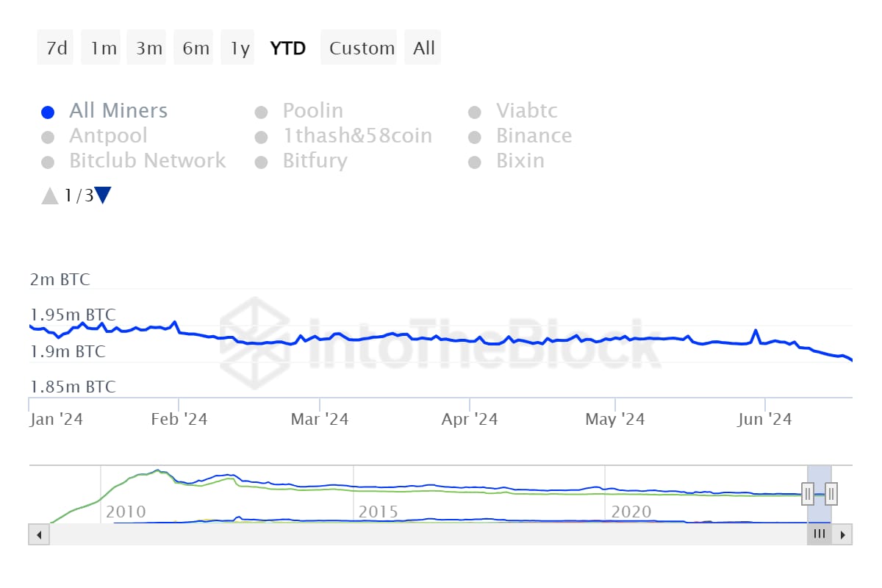Show the 1y time range
882x588 pixels.
240,49
